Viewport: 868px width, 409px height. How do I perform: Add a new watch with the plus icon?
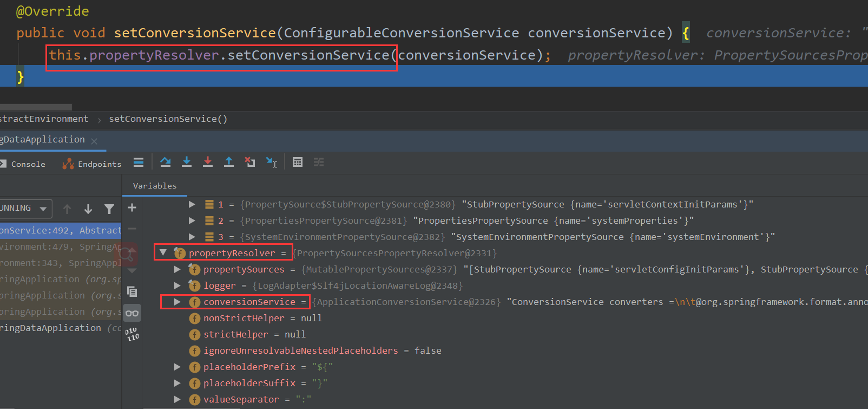point(132,207)
